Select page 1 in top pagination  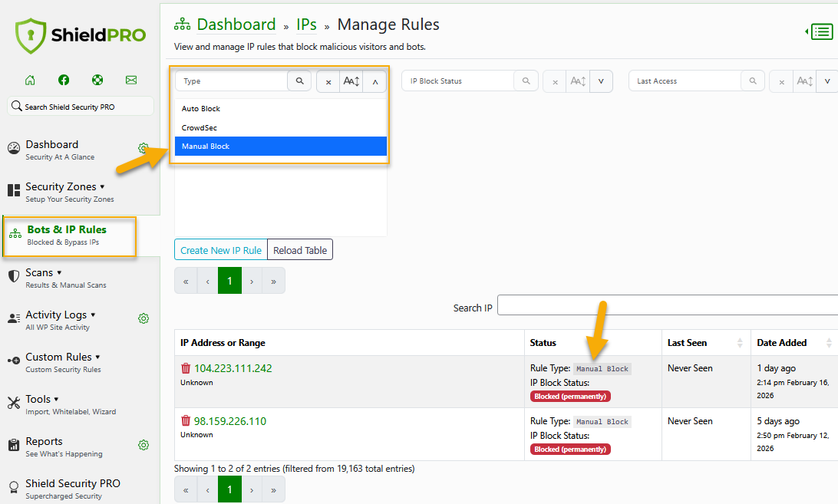[x=229, y=281]
